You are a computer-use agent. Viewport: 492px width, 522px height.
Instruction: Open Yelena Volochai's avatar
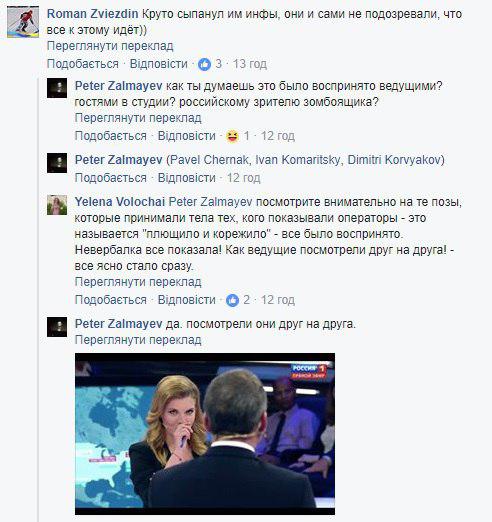tap(57, 205)
